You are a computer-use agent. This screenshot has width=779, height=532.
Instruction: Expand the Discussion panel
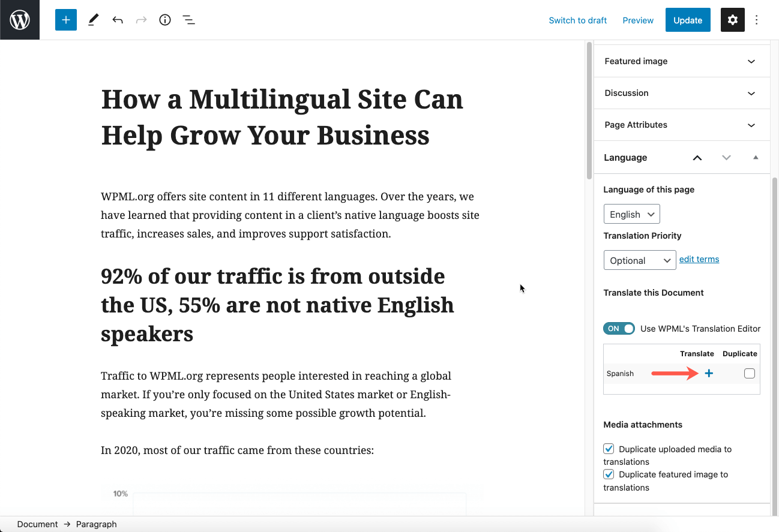682,93
